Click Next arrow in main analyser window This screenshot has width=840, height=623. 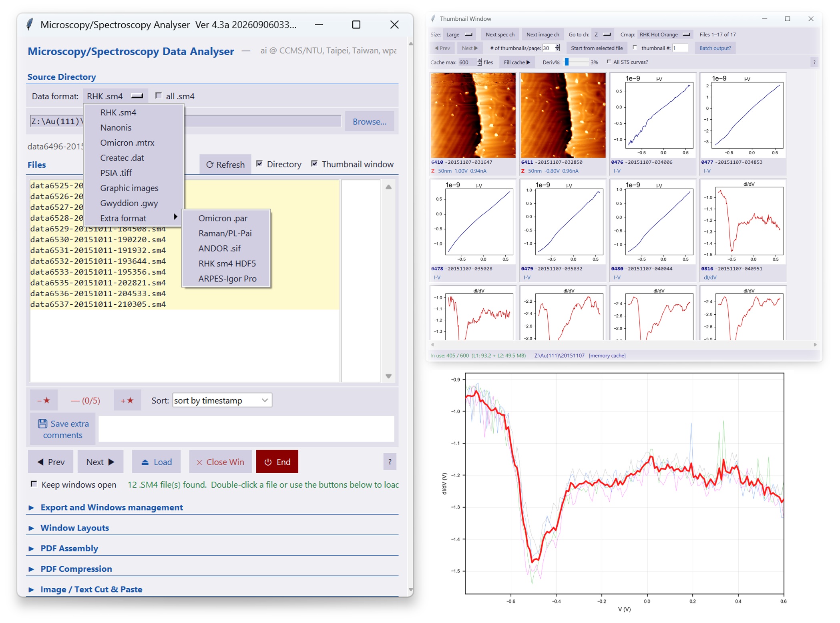click(100, 462)
